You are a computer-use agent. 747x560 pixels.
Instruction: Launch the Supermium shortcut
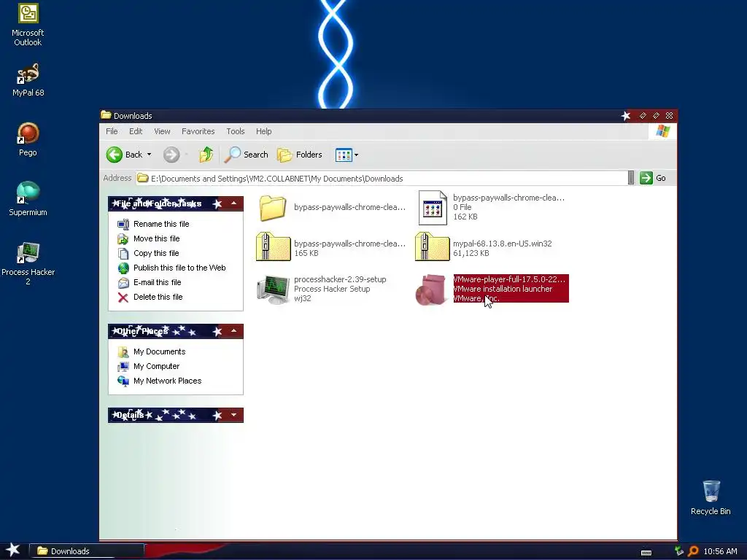28,199
